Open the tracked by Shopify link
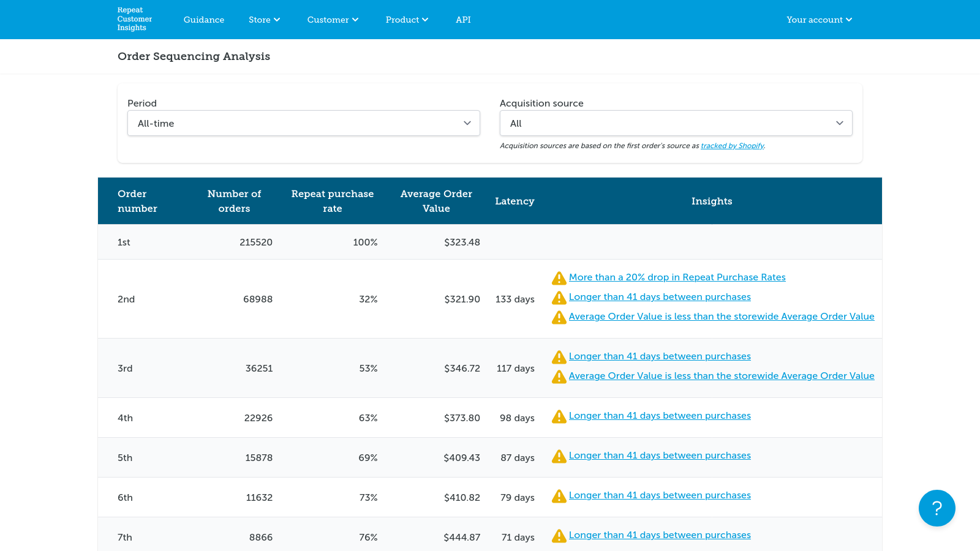Image resolution: width=980 pixels, height=551 pixels. click(x=733, y=146)
